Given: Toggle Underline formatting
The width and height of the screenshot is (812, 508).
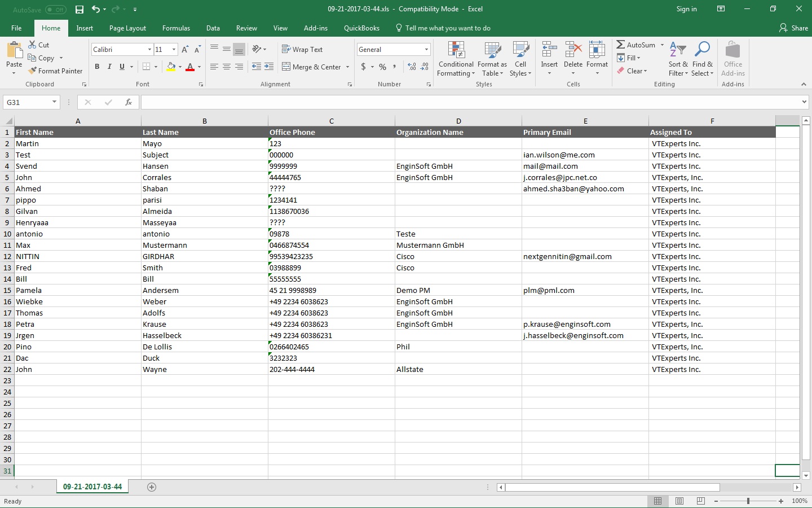Looking at the screenshot, I should click(x=122, y=67).
